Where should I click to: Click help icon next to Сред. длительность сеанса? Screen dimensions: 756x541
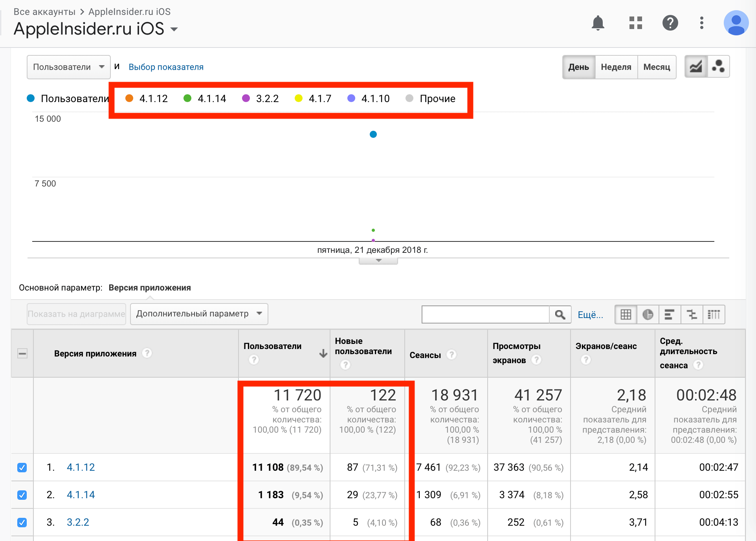[698, 365]
